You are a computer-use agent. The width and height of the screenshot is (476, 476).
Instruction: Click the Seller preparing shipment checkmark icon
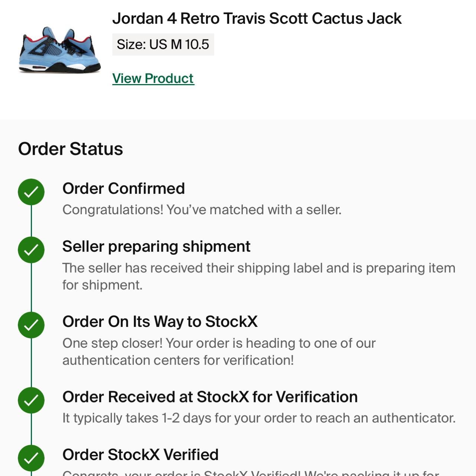tap(31, 250)
